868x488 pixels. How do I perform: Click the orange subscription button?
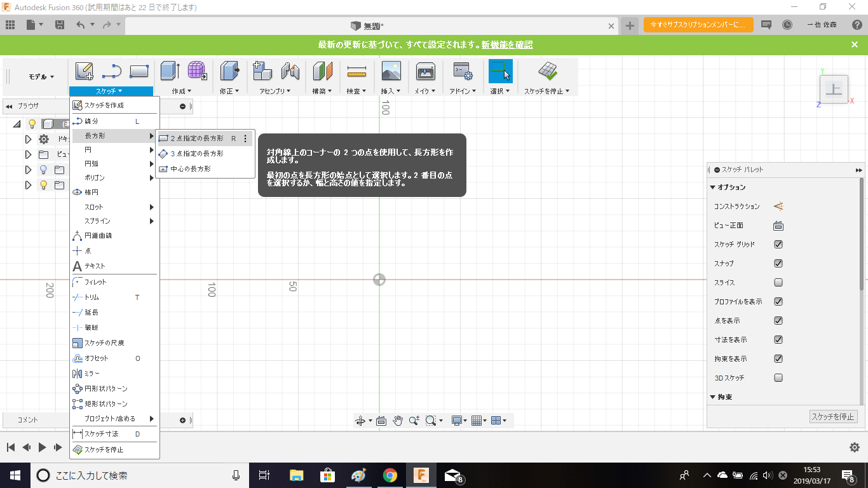pyautogui.click(x=698, y=25)
